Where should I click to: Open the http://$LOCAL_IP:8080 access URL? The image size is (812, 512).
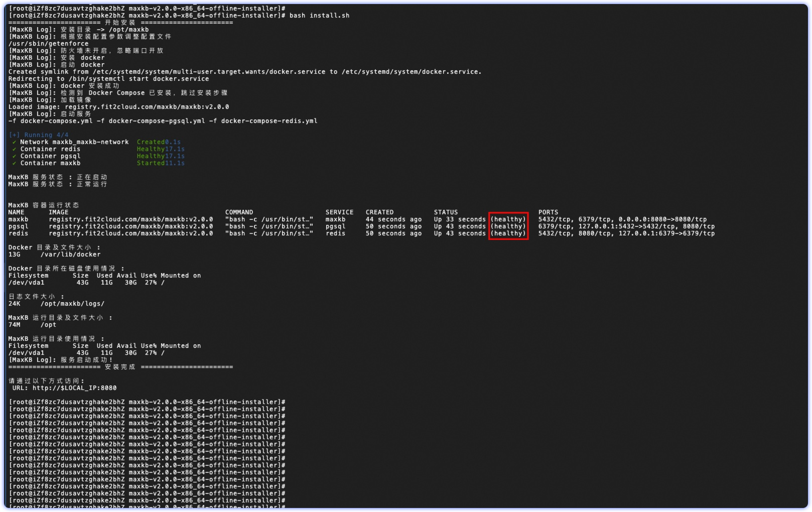tap(74, 388)
